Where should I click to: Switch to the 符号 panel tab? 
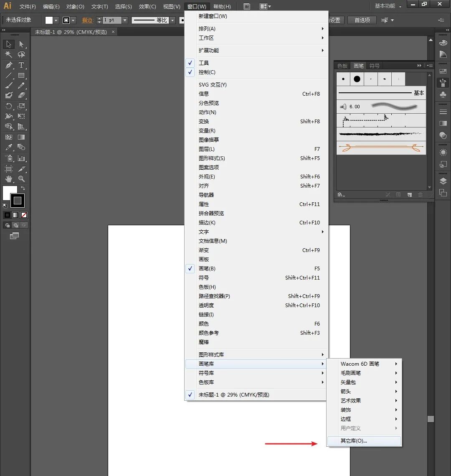click(x=375, y=66)
